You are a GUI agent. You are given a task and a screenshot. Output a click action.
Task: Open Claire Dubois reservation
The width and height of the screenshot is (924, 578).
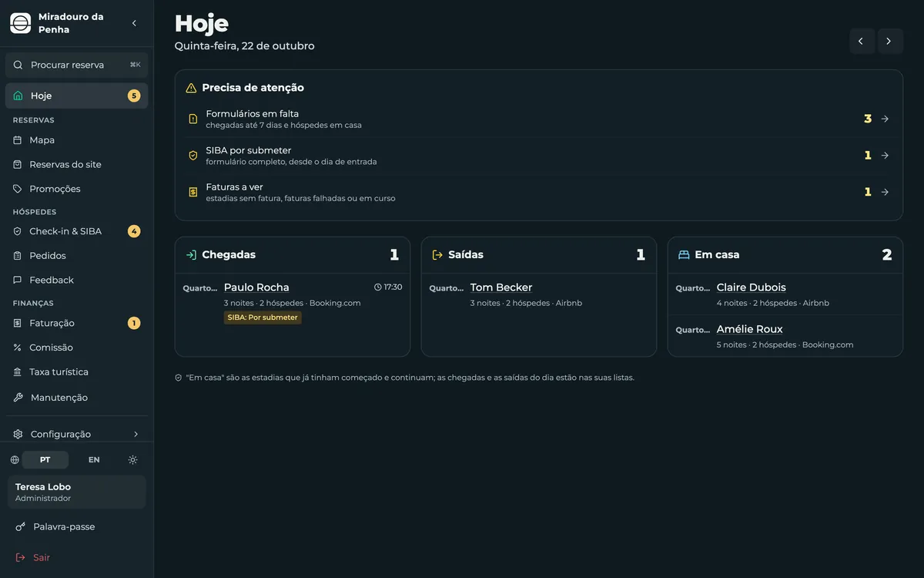click(x=752, y=287)
